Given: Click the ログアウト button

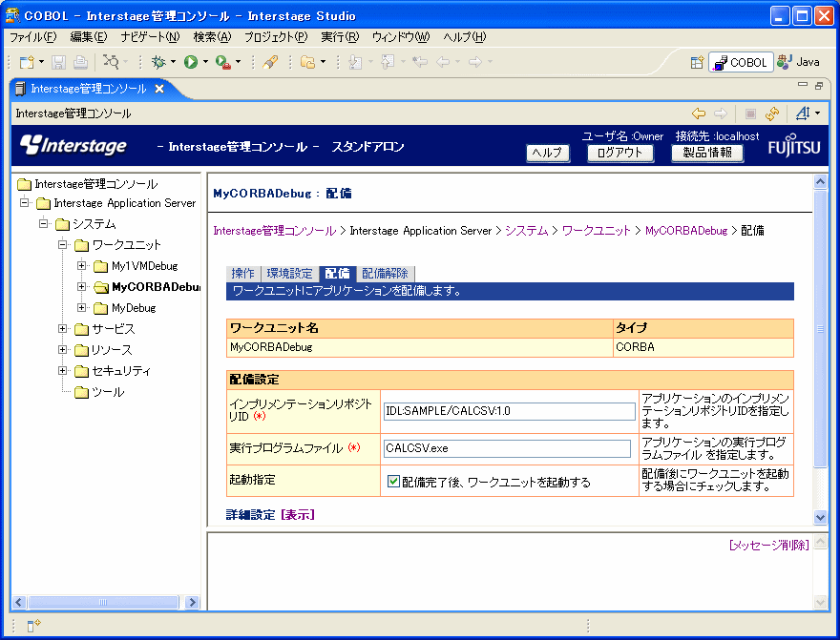Looking at the screenshot, I should [619, 153].
